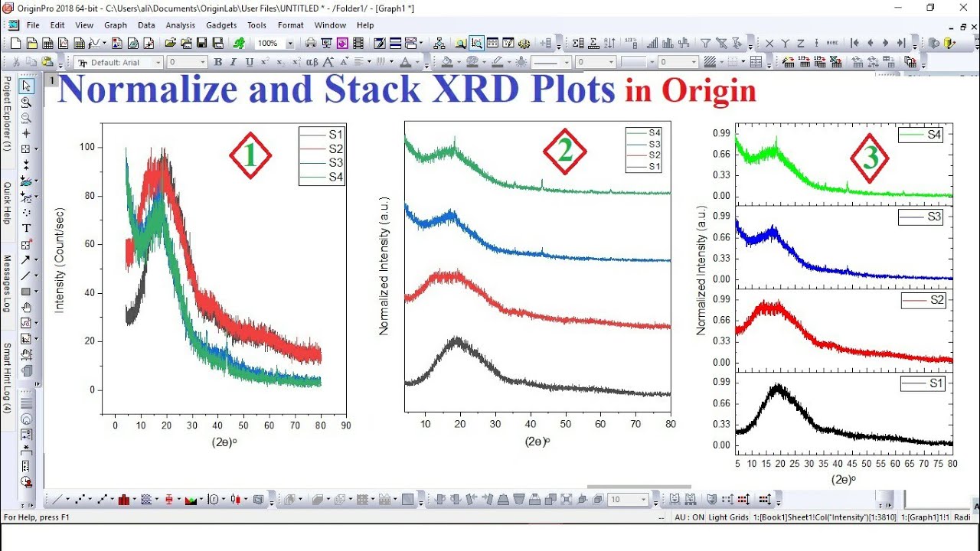Open the Graph menu
Screen dimensions: 980x551
pyautogui.click(x=116, y=25)
